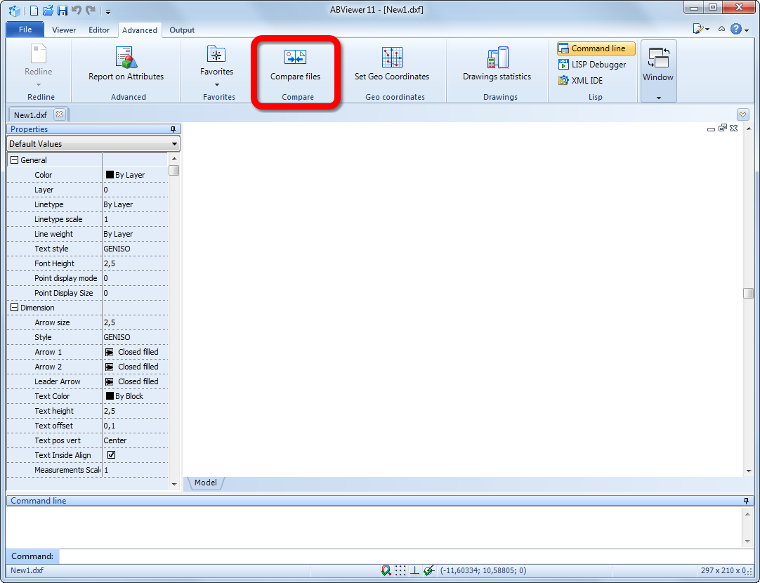Open the XML IDE tool
Screen dimensions: 760x583
pos(581,80)
